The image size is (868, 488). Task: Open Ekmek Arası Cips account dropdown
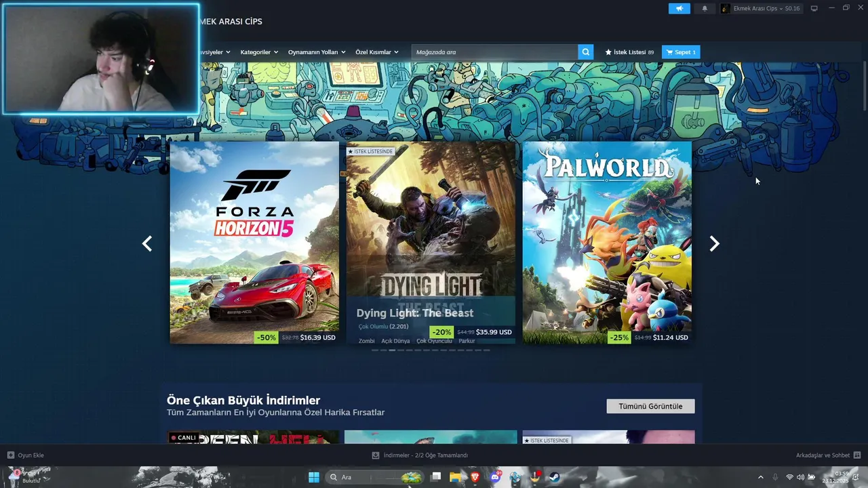[x=759, y=8]
